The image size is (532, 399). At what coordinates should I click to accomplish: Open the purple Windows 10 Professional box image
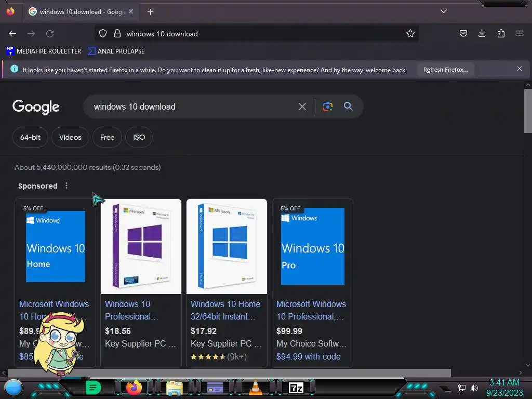[141, 246]
